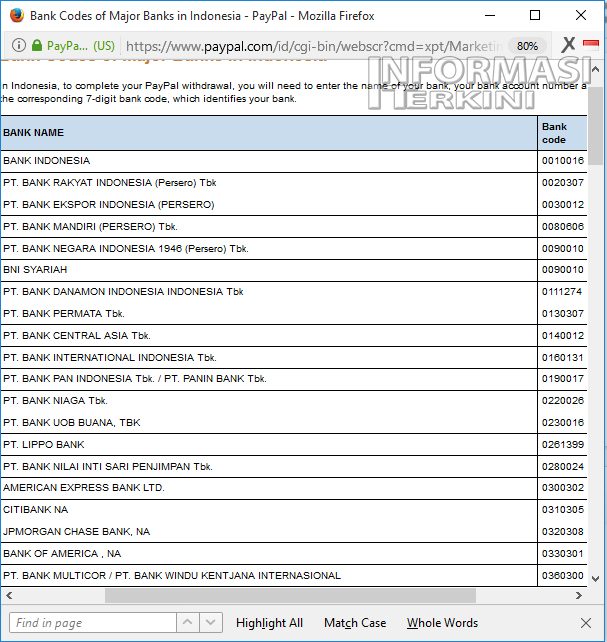
Task: Click bank code 0360300
Action: tap(563, 576)
